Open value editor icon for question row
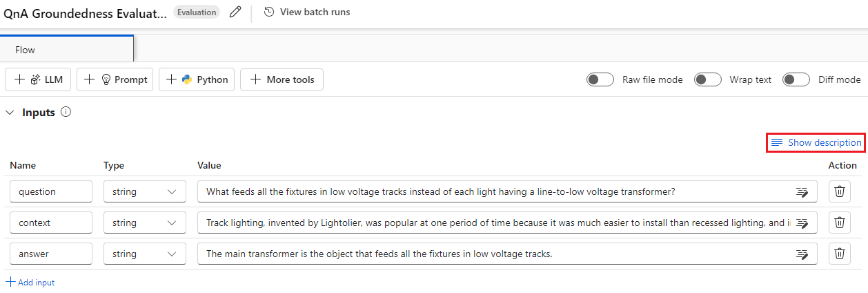This screenshot has height=293, width=868. click(802, 192)
